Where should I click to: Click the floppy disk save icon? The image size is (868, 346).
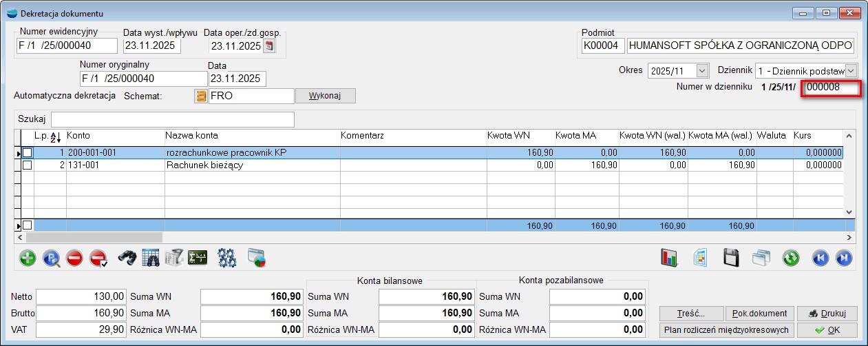(730, 258)
